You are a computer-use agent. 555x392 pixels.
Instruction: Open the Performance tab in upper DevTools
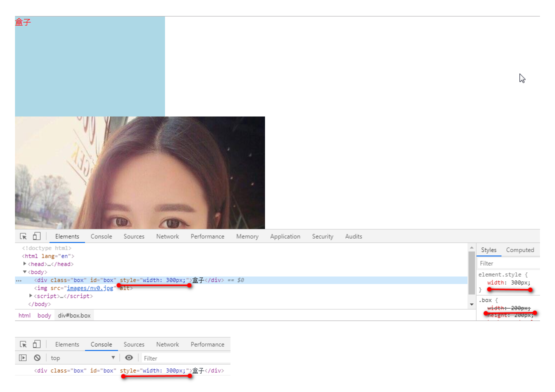click(x=207, y=236)
